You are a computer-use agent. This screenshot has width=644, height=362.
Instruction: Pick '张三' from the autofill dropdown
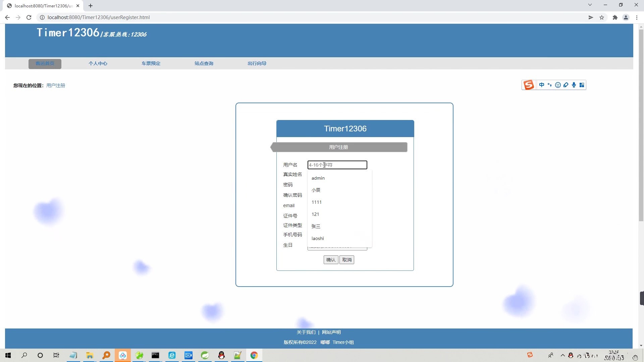click(316, 226)
